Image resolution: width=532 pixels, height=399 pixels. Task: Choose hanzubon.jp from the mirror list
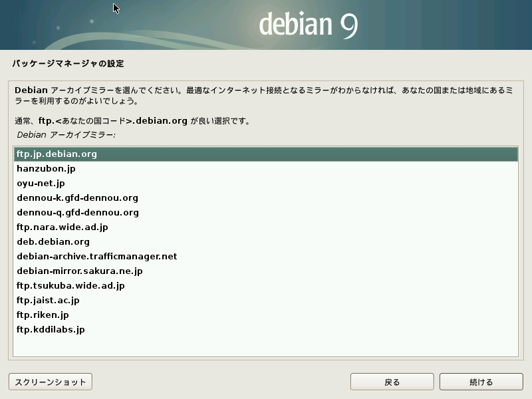[x=265, y=169]
